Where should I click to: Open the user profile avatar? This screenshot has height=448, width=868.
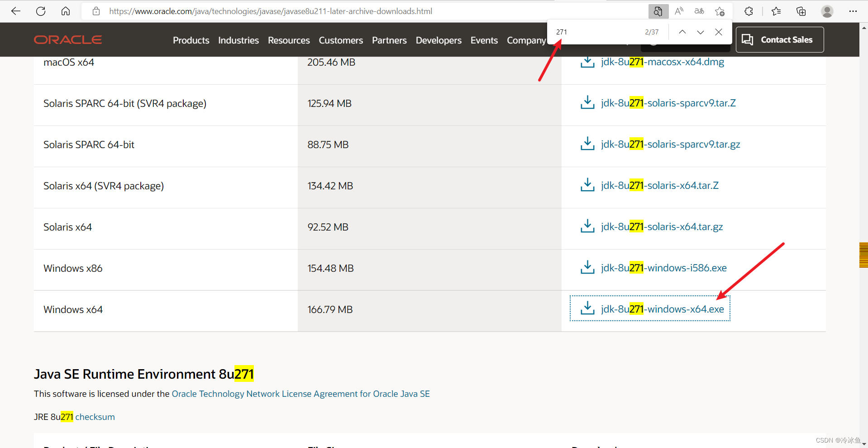(827, 11)
